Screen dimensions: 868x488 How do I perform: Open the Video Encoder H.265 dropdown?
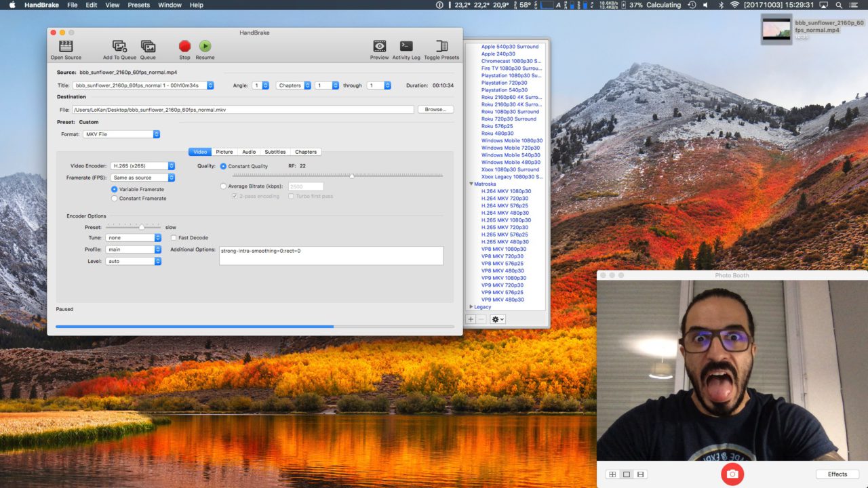pyautogui.click(x=143, y=165)
